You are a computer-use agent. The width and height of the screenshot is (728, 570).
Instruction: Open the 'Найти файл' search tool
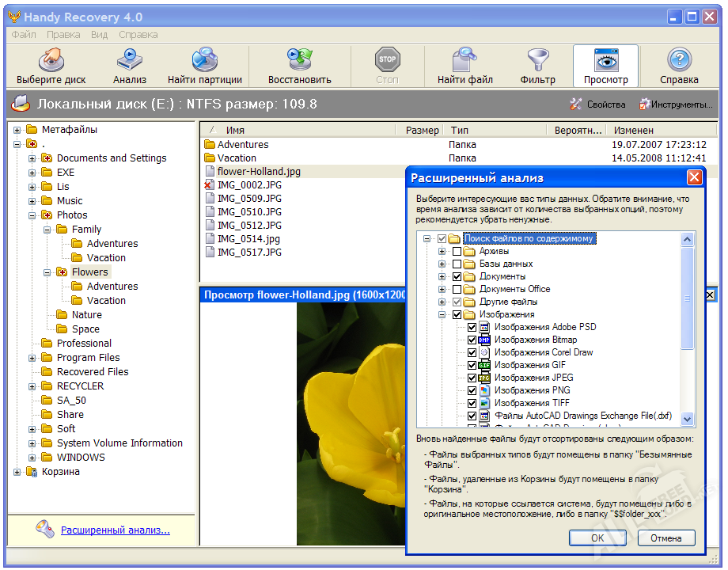click(x=464, y=65)
